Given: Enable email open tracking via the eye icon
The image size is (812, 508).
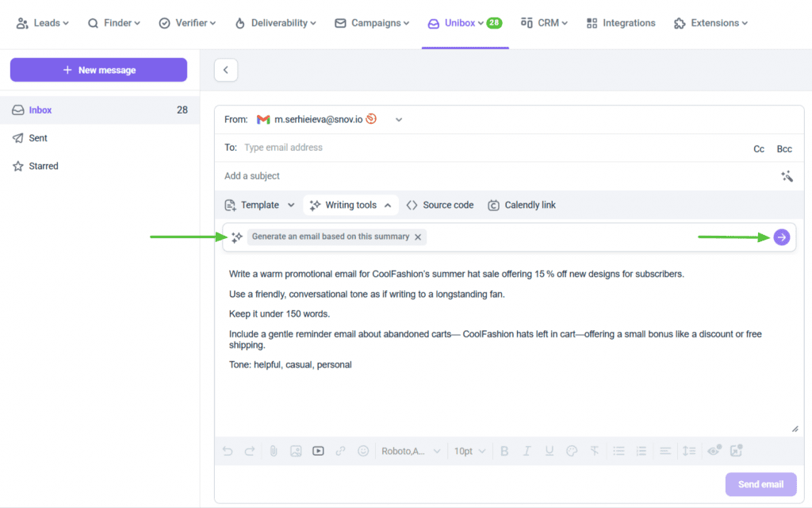Looking at the screenshot, I should click(713, 451).
